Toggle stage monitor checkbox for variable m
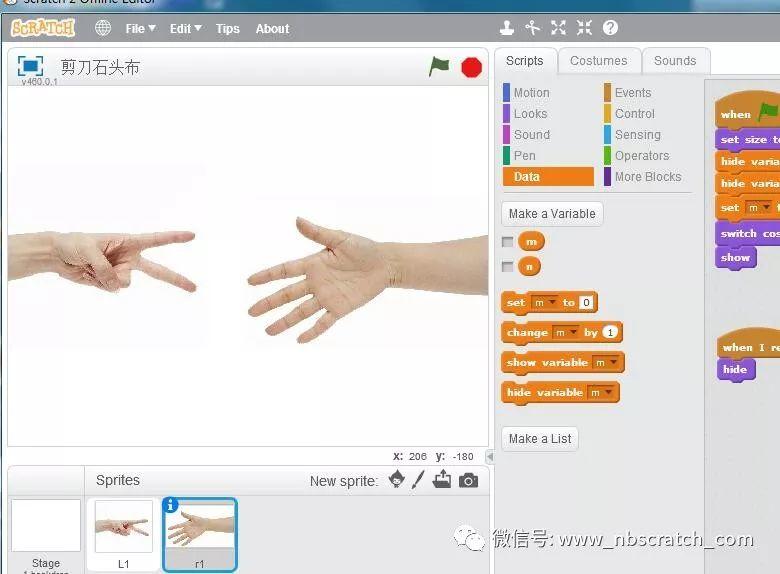 (507, 242)
